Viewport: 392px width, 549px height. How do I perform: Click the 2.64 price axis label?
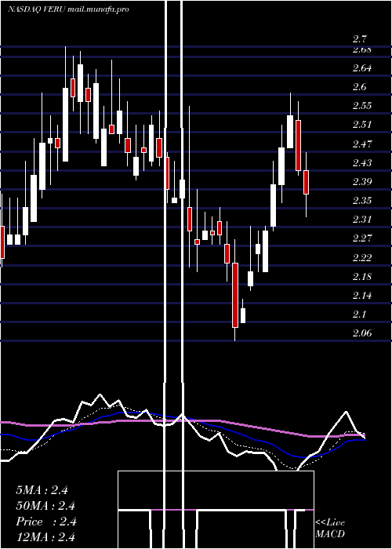coord(362,68)
